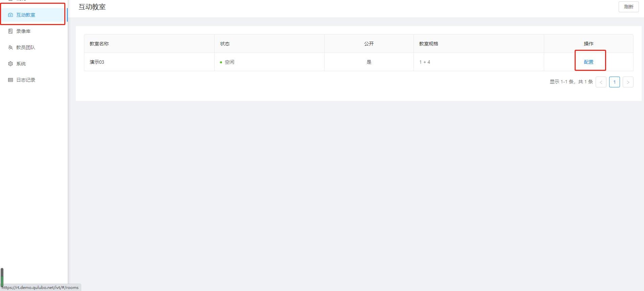Click the 刷新 refresh button
644x291 pixels.
[628, 7]
